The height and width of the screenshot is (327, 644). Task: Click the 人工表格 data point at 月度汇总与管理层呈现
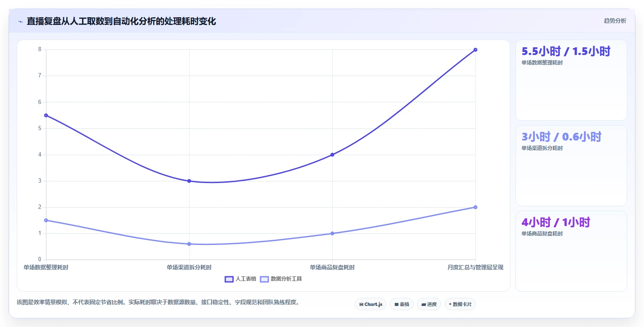coord(475,49)
